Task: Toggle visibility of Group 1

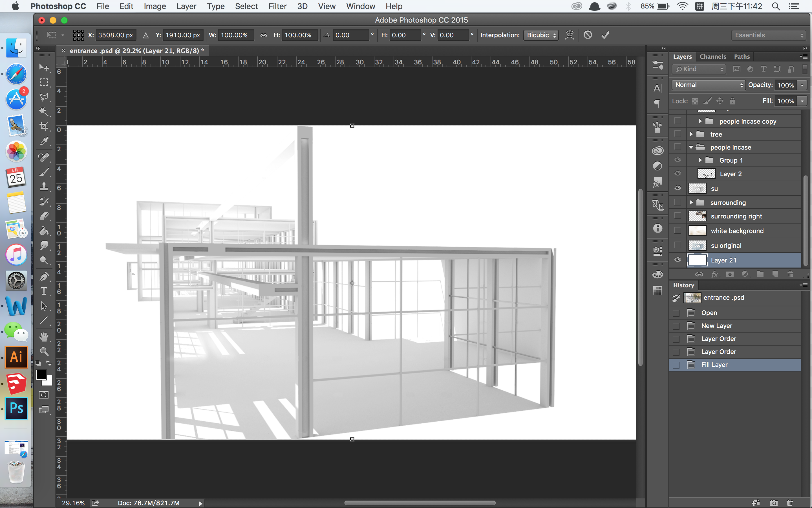Action: (x=678, y=160)
